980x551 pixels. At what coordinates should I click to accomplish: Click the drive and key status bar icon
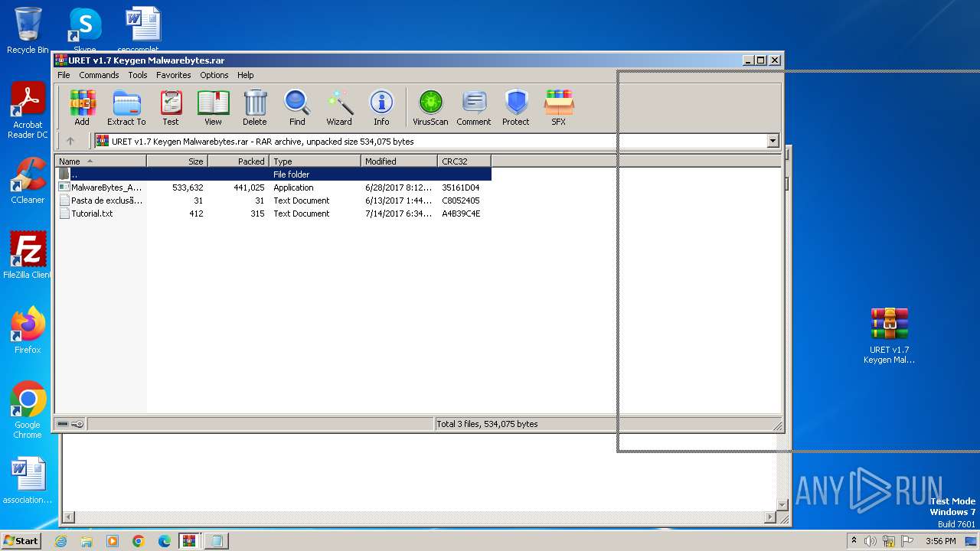pyautogui.click(x=70, y=424)
